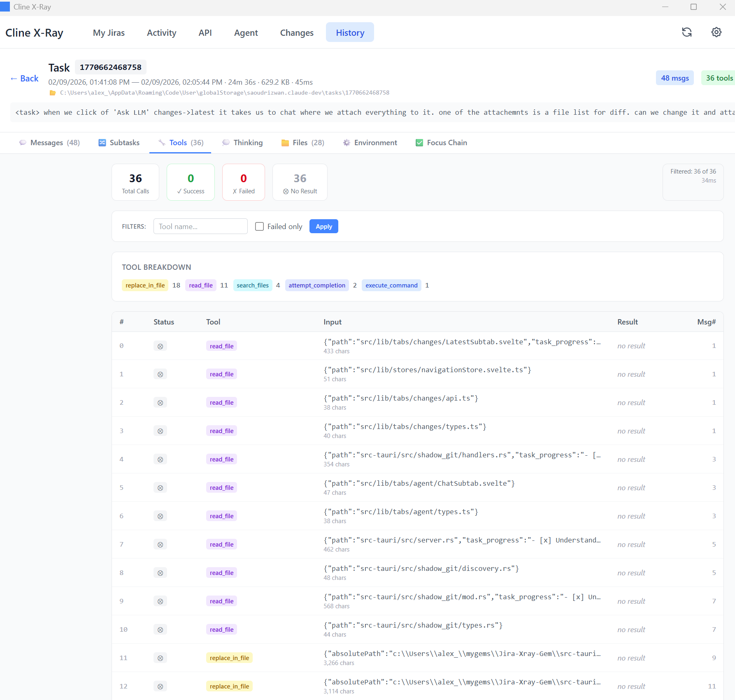Open the Thinking tab
This screenshot has height=700, width=735.
point(242,143)
